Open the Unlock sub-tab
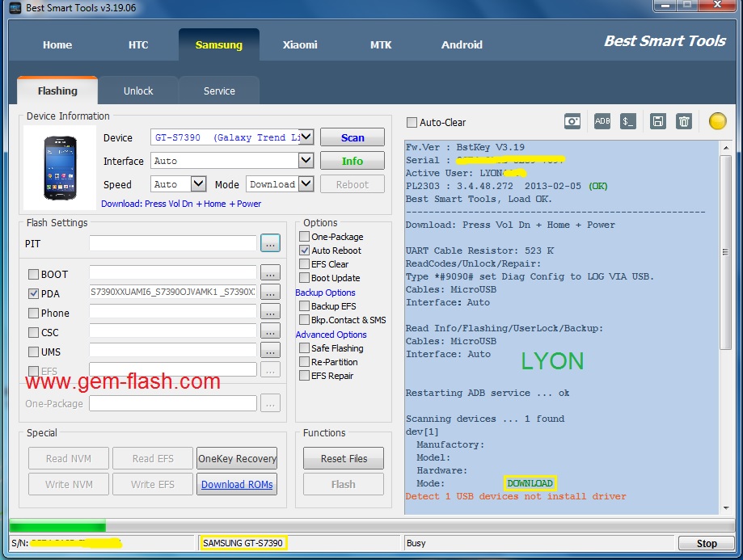Image resolution: width=743 pixels, height=560 pixels. [138, 91]
